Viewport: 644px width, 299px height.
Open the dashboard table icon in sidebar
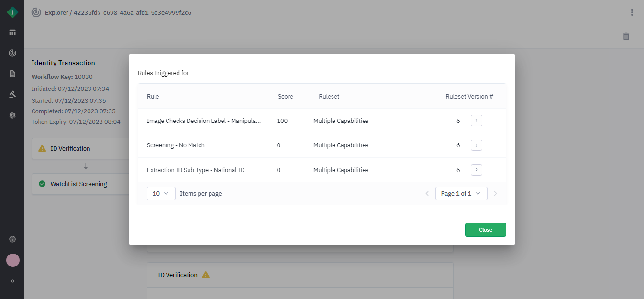pyautogui.click(x=12, y=33)
